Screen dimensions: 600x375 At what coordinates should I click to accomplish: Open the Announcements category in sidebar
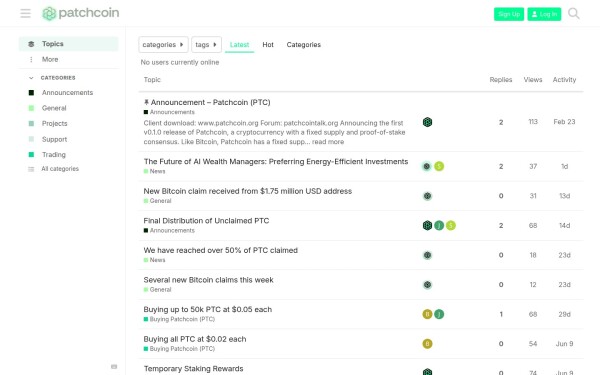(x=67, y=93)
